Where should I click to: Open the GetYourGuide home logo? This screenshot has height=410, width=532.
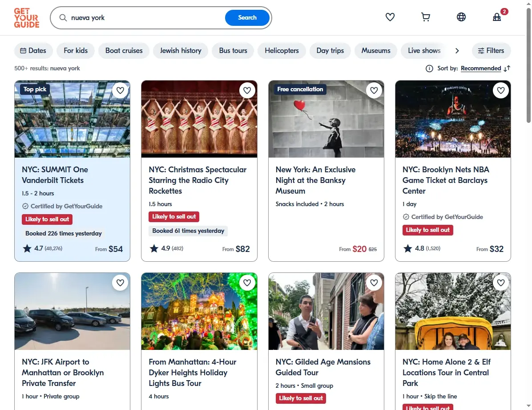(x=26, y=18)
